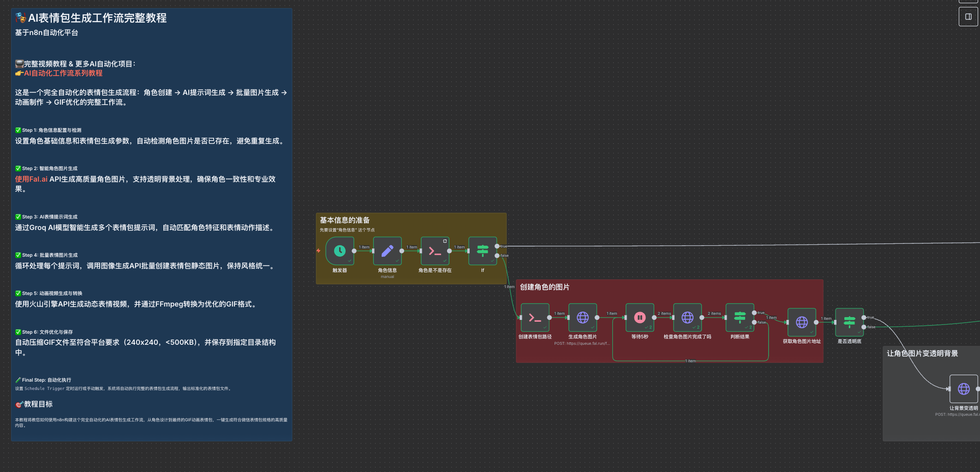Select the 创建角色的图片 red sticky note title

(544, 287)
